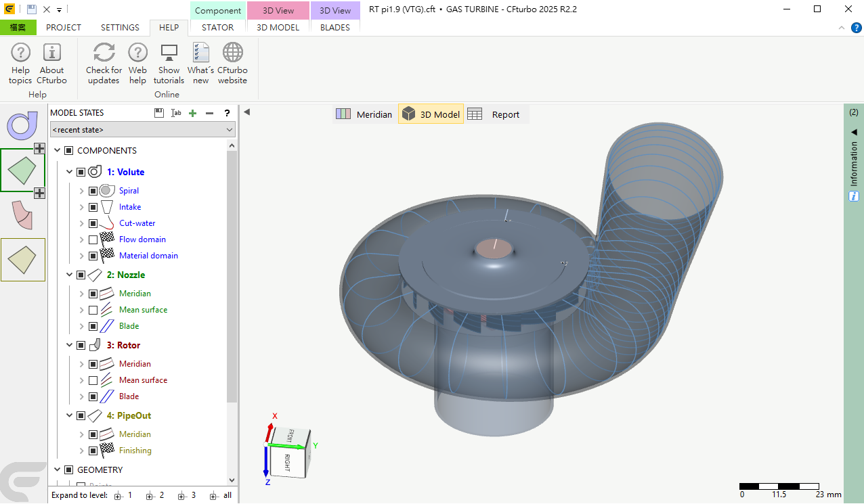This screenshot has width=864, height=504.
Task: Switch to the Meridian view
Action: [364, 114]
